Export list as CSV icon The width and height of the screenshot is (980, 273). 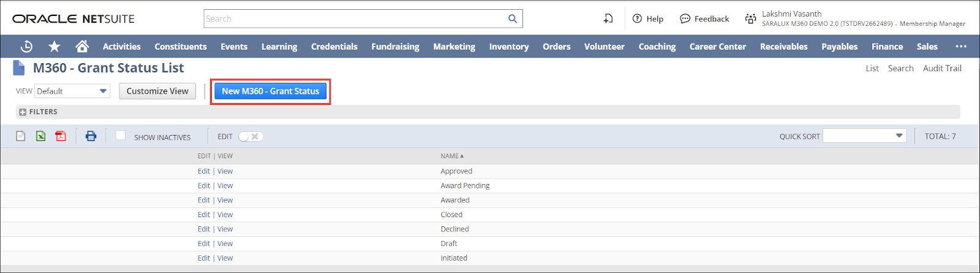coord(21,136)
